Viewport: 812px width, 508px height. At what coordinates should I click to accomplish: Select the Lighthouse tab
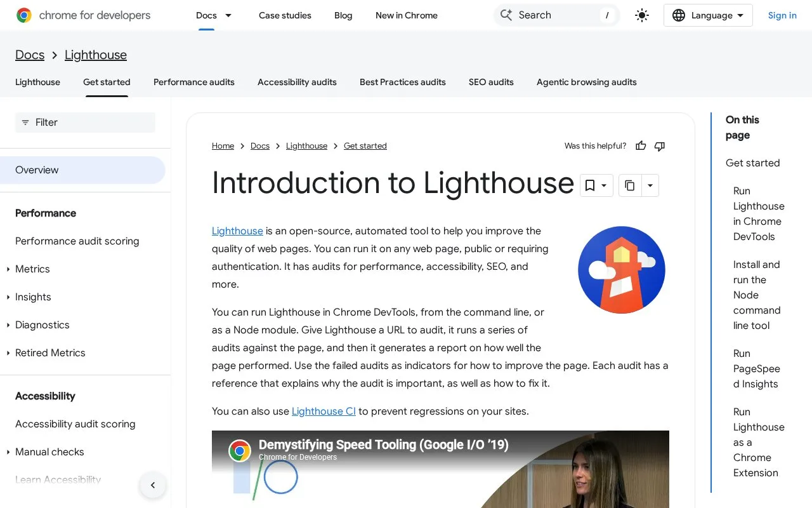click(x=37, y=82)
